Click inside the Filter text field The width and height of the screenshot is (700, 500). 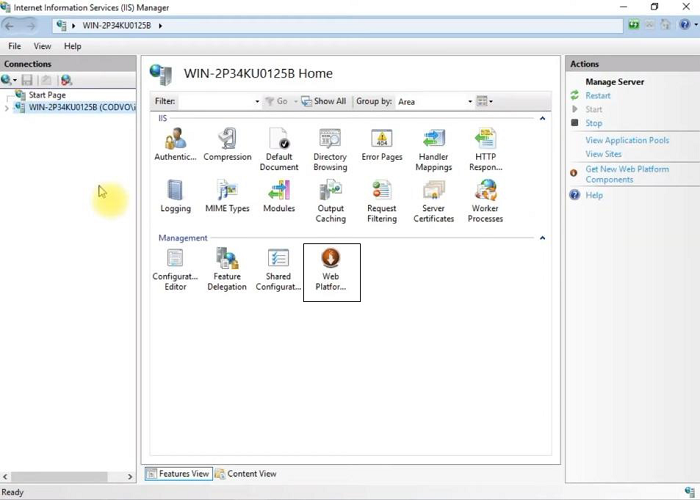(216, 101)
